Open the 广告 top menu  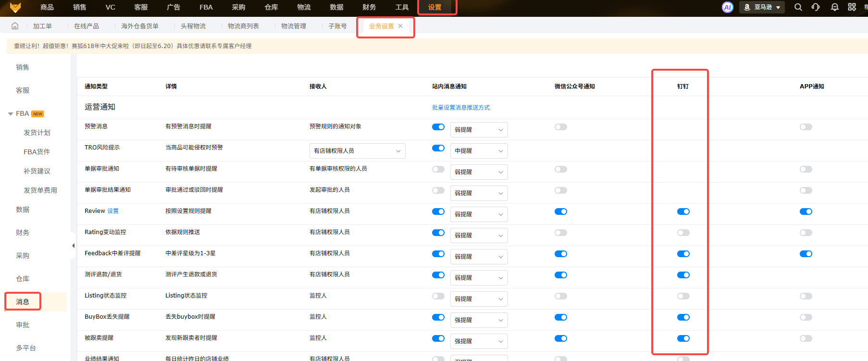point(173,7)
